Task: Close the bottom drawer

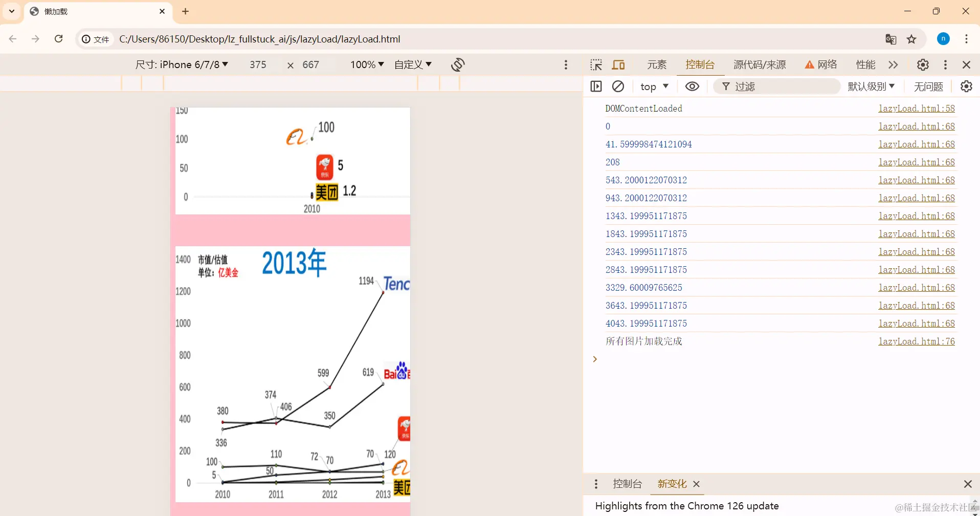Action: [x=968, y=484]
